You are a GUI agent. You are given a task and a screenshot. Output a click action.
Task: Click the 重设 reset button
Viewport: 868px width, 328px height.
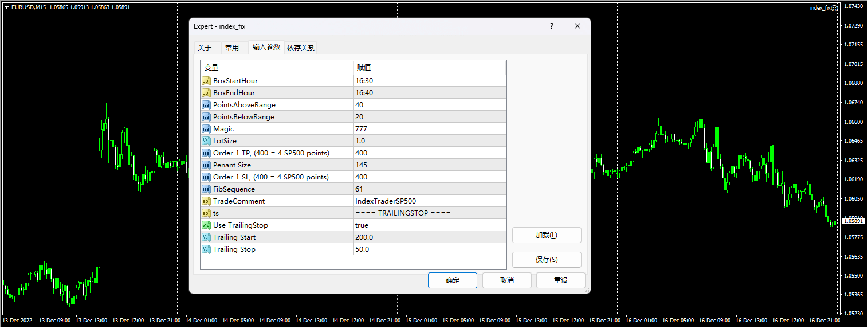[560, 280]
